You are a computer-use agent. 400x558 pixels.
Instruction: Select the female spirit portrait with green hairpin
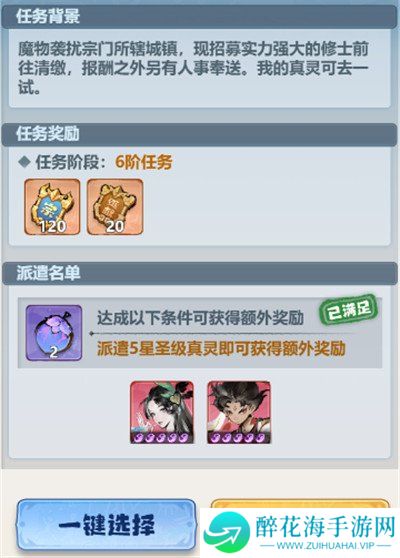(x=162, y=412)
